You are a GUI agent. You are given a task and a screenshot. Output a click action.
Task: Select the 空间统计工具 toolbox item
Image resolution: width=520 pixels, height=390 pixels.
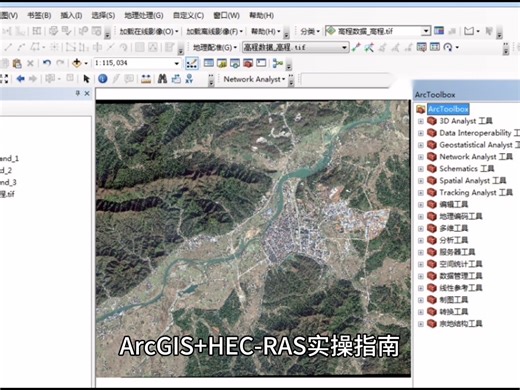click(460, 264)
